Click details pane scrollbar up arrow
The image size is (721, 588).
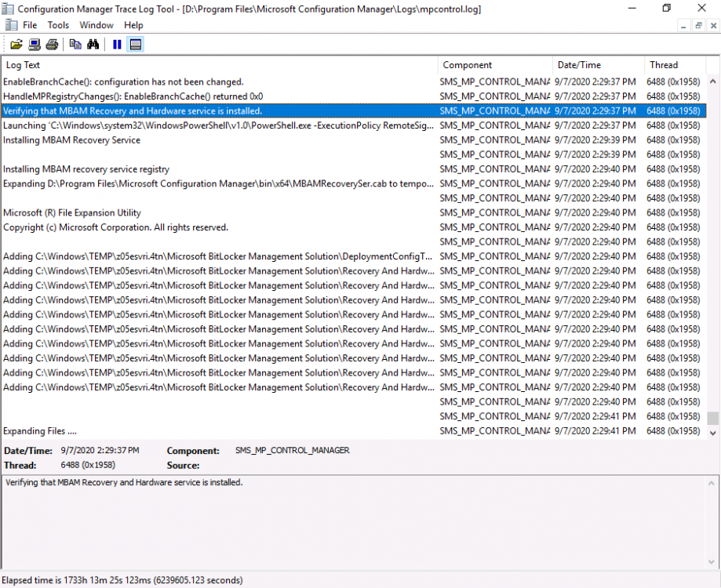pyautogui.click(x=712, y=483)
